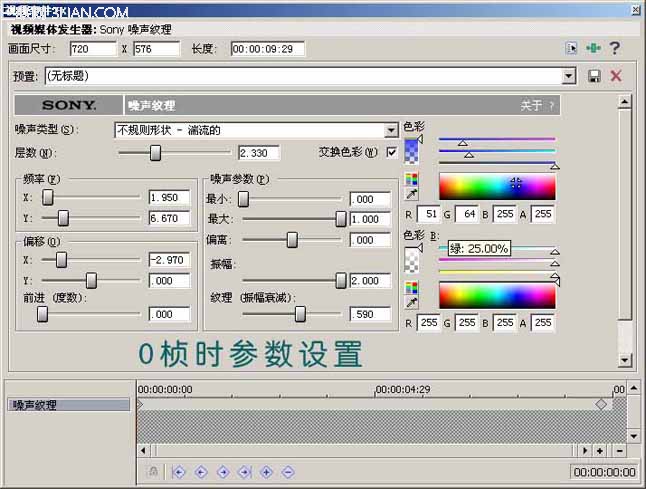Jump to first keyframe button

click(179, 472)
